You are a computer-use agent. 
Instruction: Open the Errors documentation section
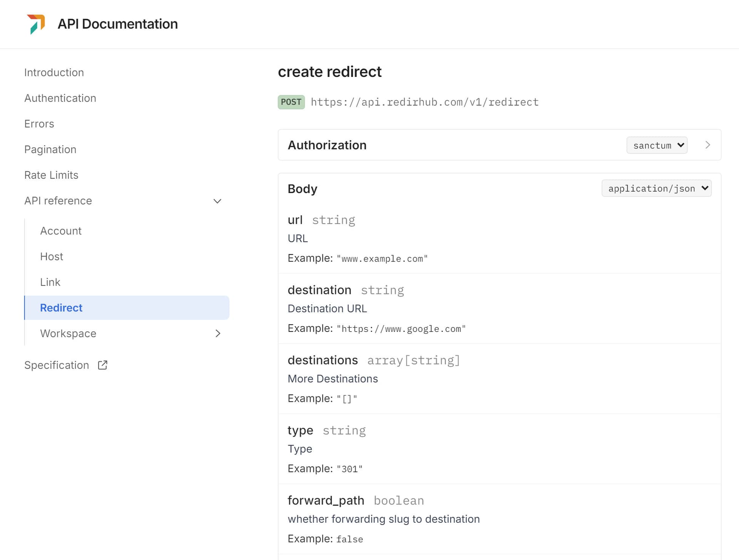click(39, 123)
